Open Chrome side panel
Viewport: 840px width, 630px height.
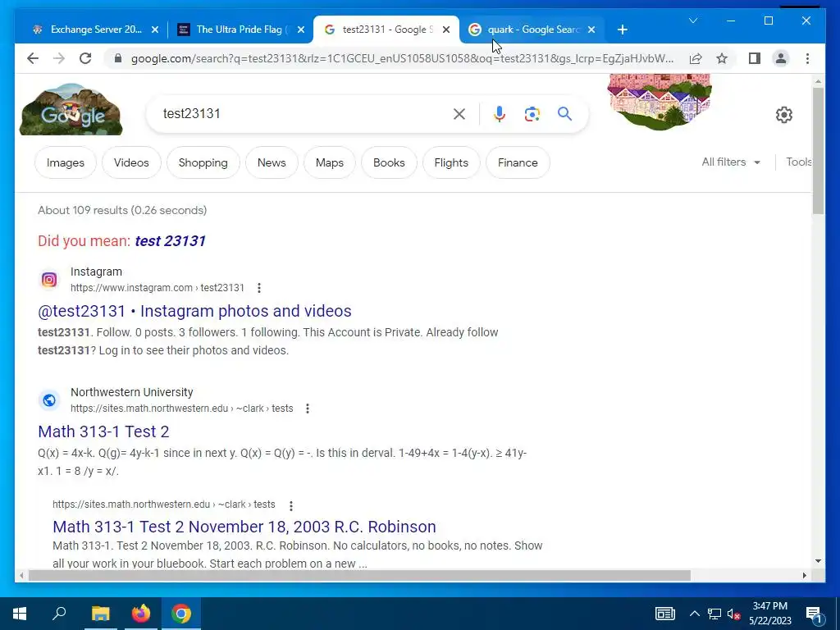pos(755,58)
